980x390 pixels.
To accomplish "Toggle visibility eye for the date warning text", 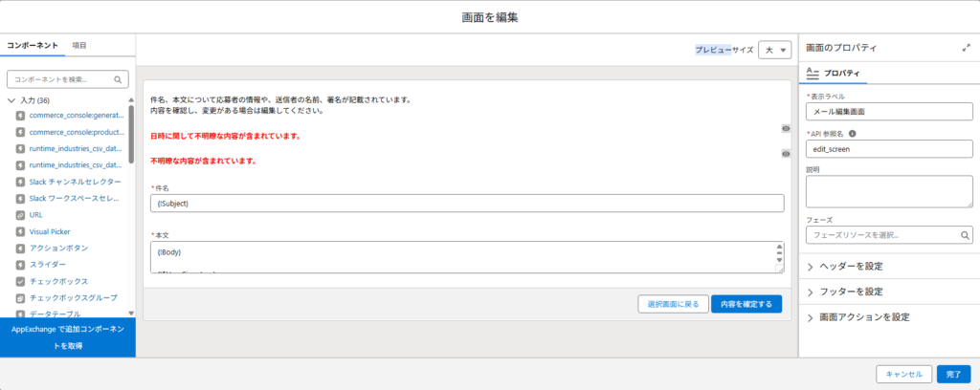I will [x=786, y=128].
